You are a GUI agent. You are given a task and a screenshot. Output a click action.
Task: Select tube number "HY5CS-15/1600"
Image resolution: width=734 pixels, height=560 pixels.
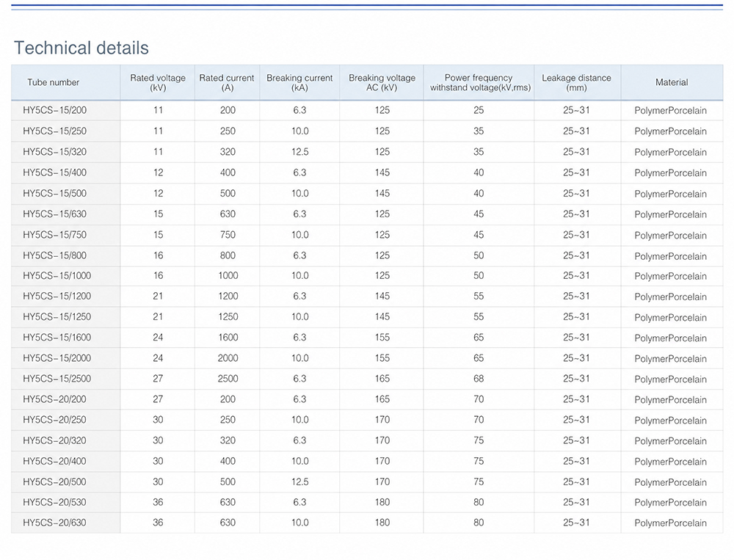(x=57, y=337)
